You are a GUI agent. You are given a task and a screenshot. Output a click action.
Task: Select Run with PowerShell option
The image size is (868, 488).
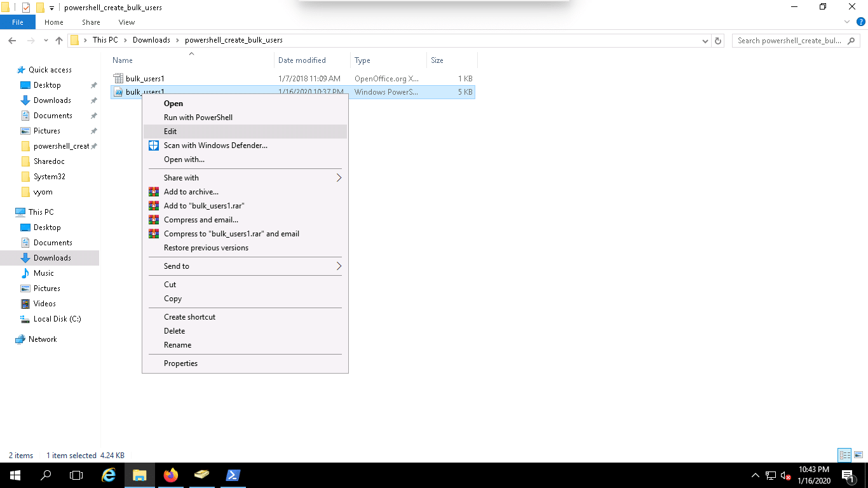(198, 118)
